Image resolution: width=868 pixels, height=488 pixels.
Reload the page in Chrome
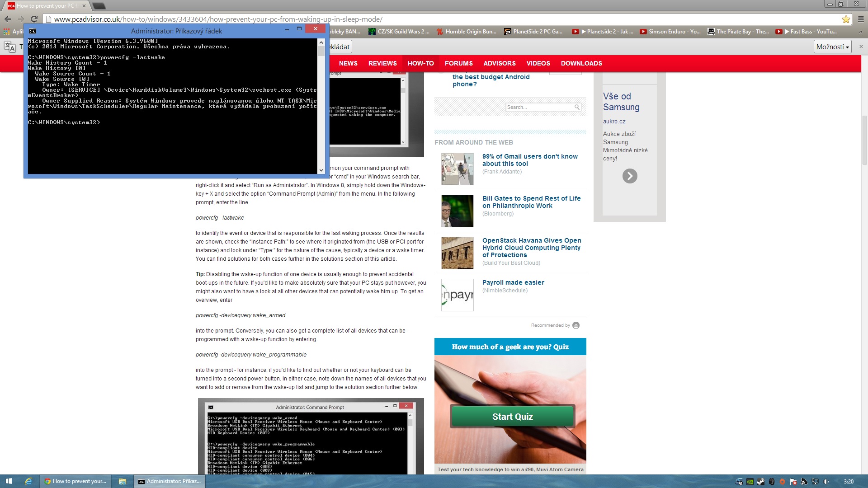point(34,19)
